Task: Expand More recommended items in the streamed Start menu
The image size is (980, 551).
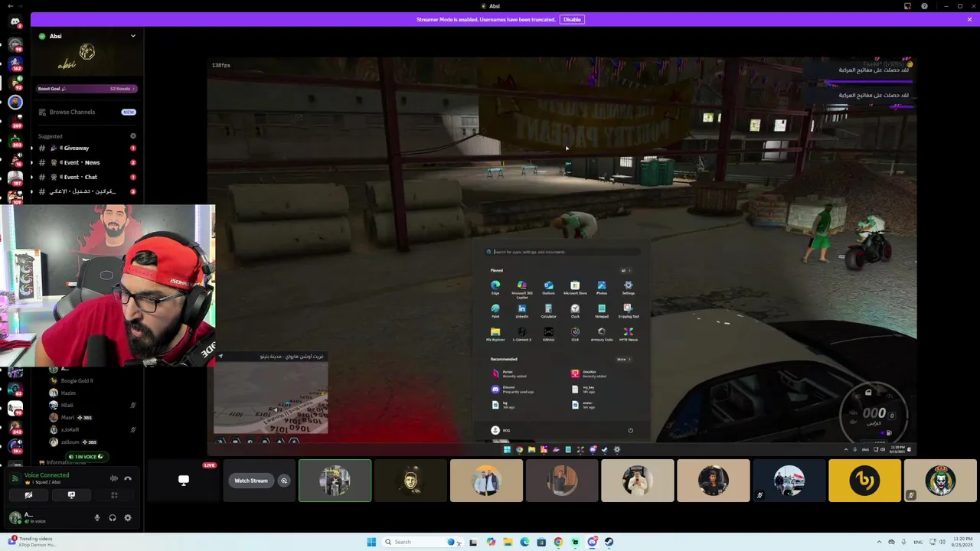Action: tap(625, 359)
